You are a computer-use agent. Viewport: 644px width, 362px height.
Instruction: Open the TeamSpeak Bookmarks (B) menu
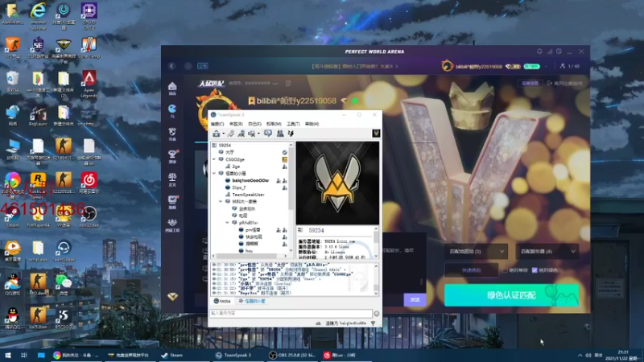click(x=236, y=124)
